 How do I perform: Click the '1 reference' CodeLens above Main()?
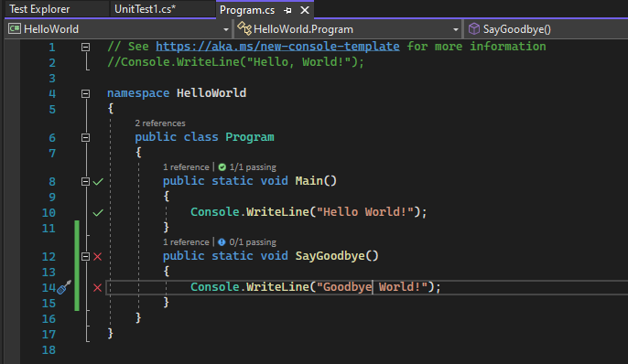(186, 167)
